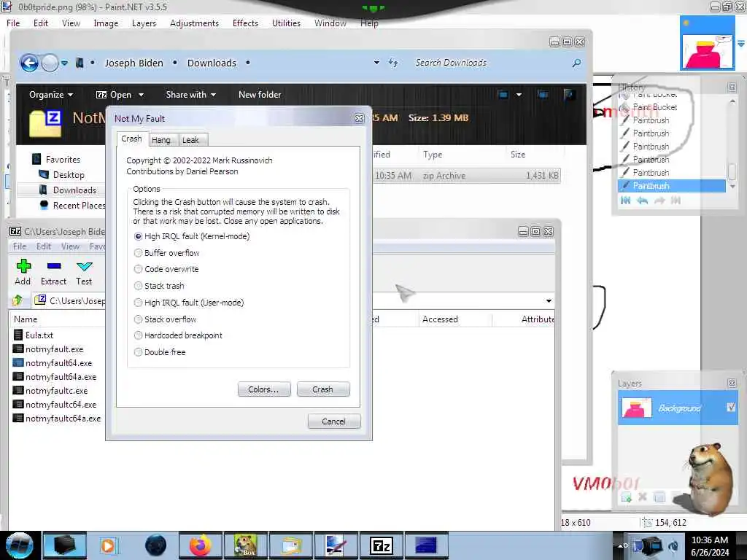The image size is (747, 560).
Task: Select High IRQL fault (Kernel-mode) option
Action: click(x=192, y=236)
